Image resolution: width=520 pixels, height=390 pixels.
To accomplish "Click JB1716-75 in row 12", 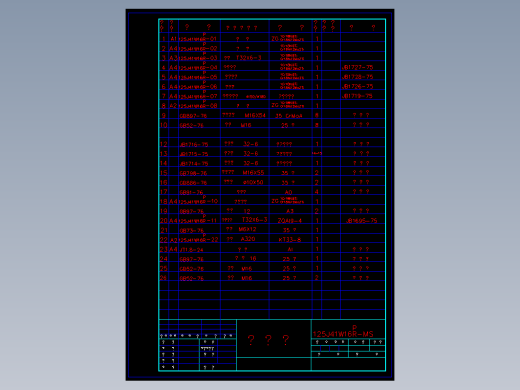I will [194, 145].
